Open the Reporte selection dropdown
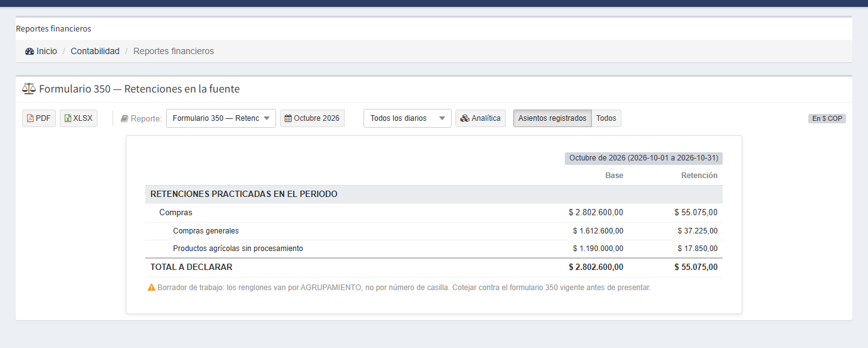Image resolution: width=868 pixels, height=348 pixels. (221, 118)
